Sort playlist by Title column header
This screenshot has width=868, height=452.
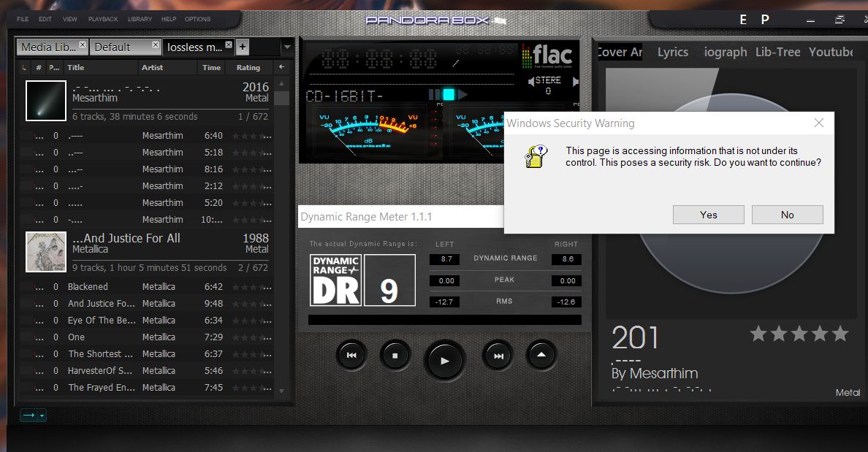[100, 67]
